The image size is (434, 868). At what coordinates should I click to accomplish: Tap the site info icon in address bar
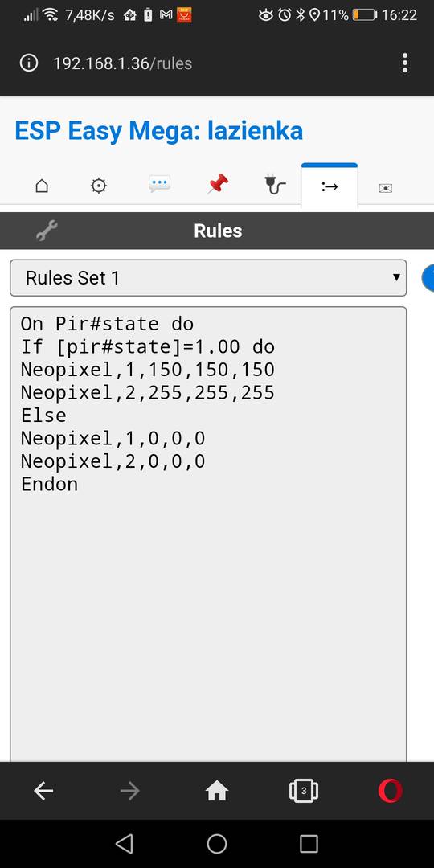click(29, 63)
